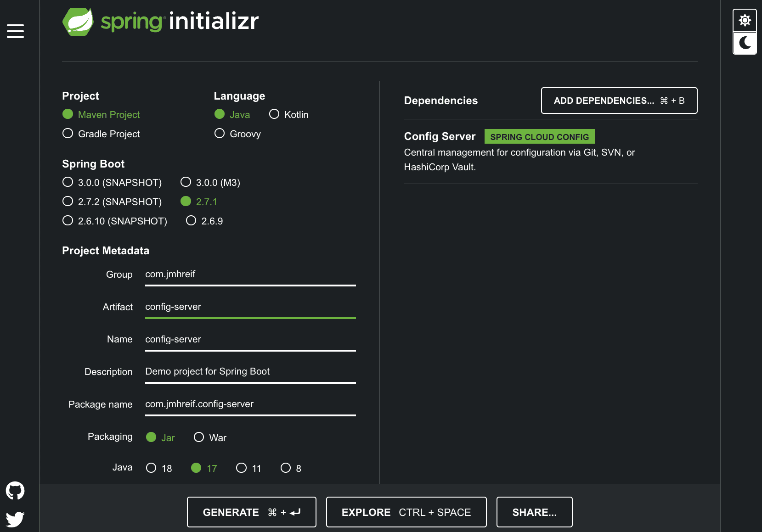Choose Kotlin as language
The width and height of the screenshot is (762, 532).
coord(289,114)
